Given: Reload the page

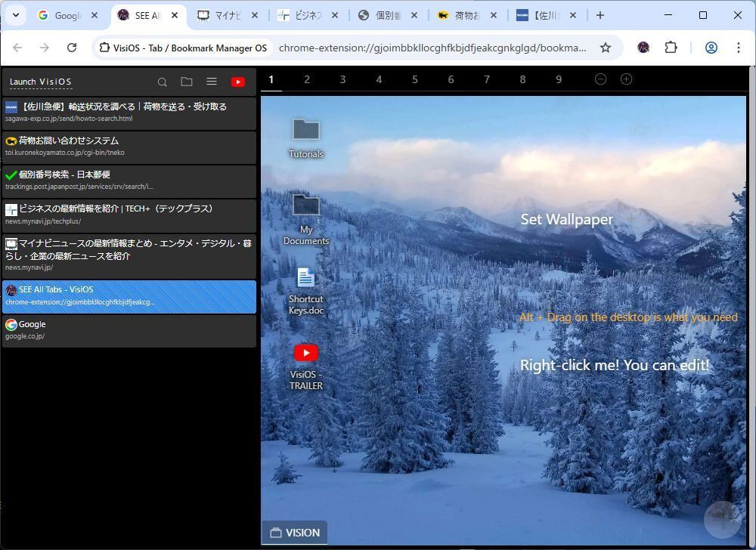Looking at the screenshot, I should [72, 47].
